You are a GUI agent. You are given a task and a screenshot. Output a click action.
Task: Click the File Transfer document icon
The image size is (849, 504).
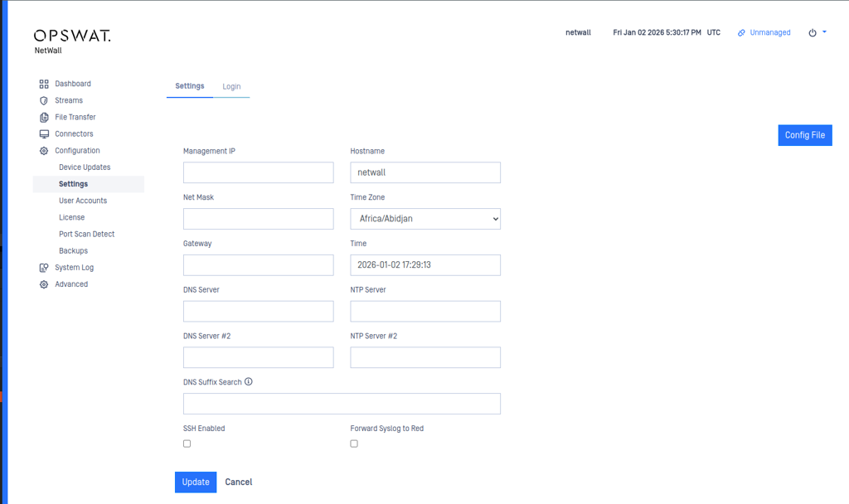point(44,118)
